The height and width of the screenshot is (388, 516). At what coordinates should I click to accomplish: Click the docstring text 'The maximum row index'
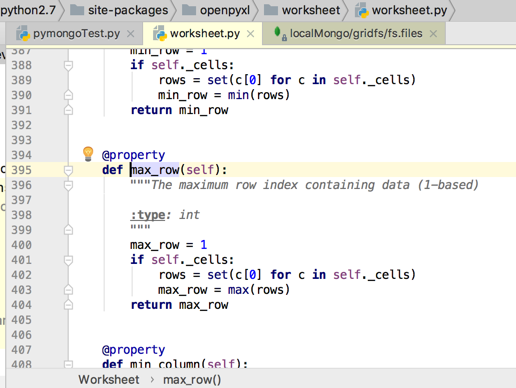pos(224,185)
